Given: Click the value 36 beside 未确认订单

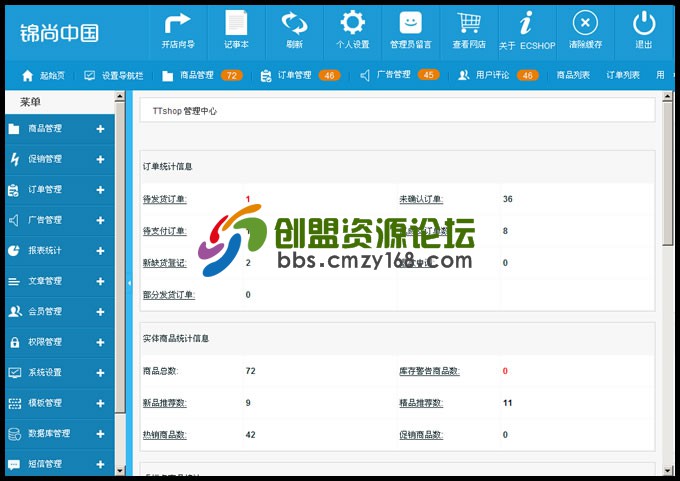Looking at the screenshot, I should click(x=507, y=199).
